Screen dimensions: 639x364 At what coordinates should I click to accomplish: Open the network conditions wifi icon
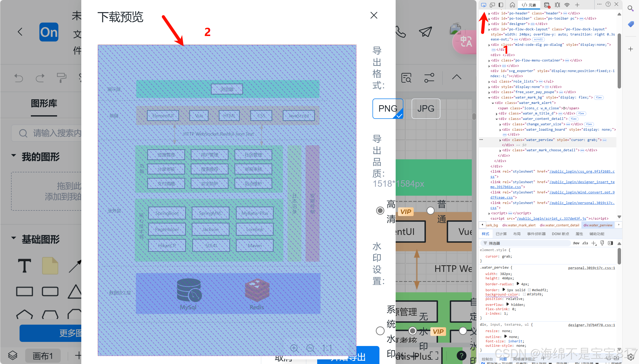pyautogui.click(x=567, y=5)
